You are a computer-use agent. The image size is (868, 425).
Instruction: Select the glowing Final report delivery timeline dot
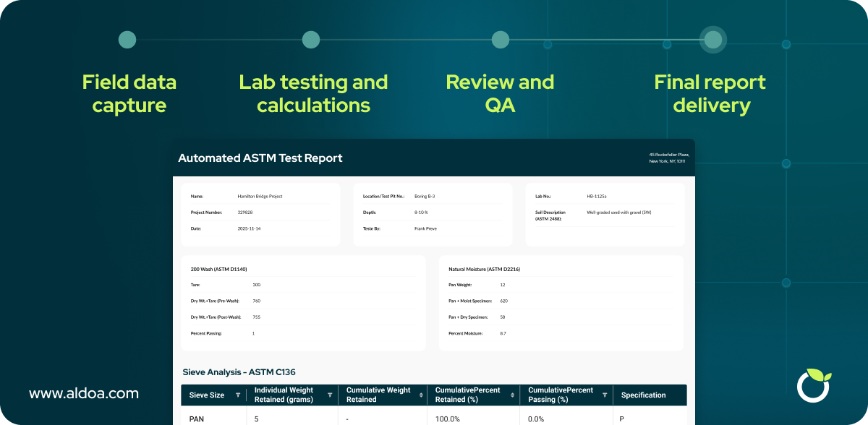tap(712, 39)
